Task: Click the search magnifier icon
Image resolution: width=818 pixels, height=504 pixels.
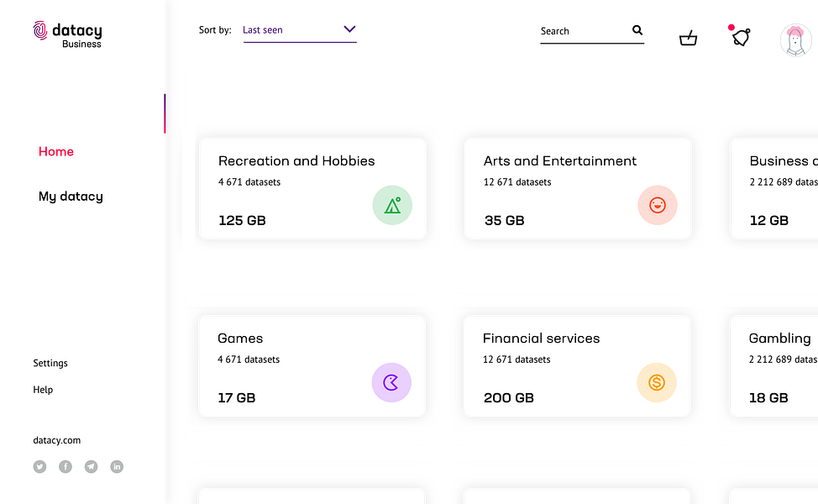Action: [637, 30]
